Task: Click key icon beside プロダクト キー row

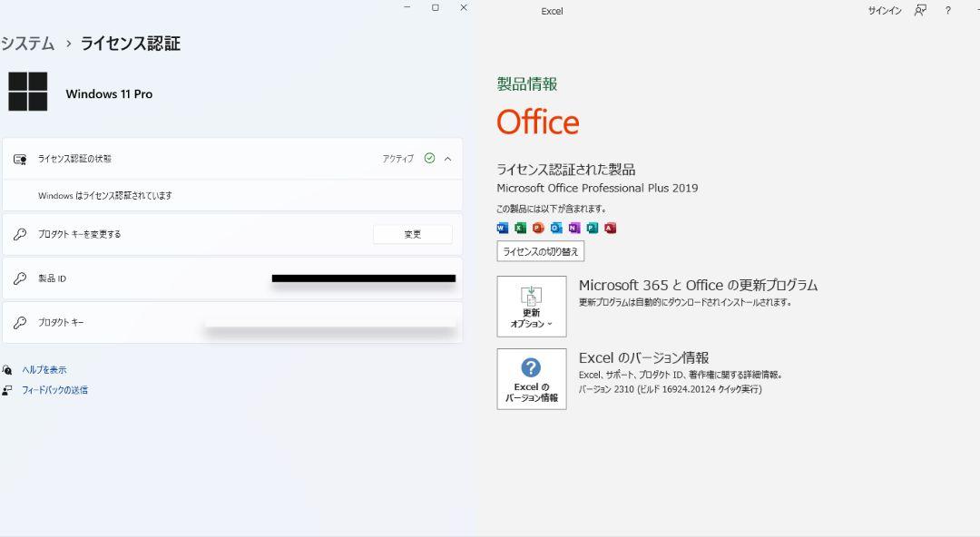Action: [x=20, y=323]
